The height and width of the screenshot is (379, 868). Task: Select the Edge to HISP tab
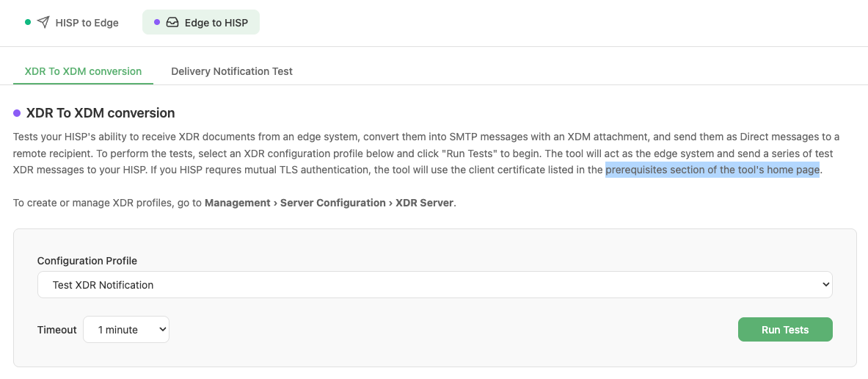(201, 23)
